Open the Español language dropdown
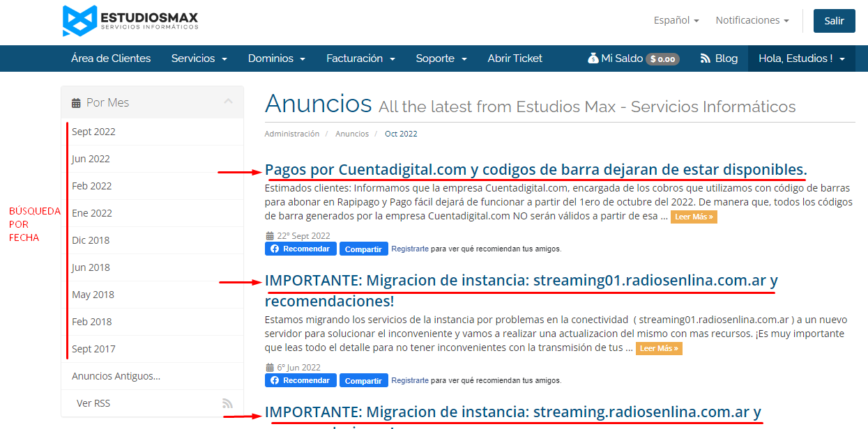The height and width of the screenshot is (429, 868). click(x=676, y=21)
